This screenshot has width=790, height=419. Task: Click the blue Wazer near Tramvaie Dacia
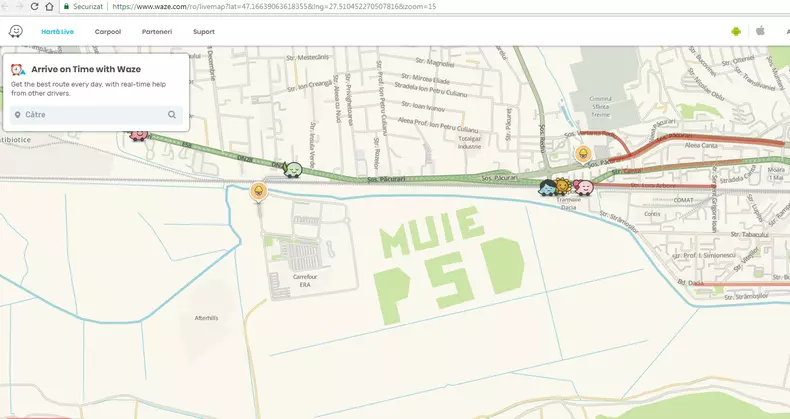(x=547, y=187)
